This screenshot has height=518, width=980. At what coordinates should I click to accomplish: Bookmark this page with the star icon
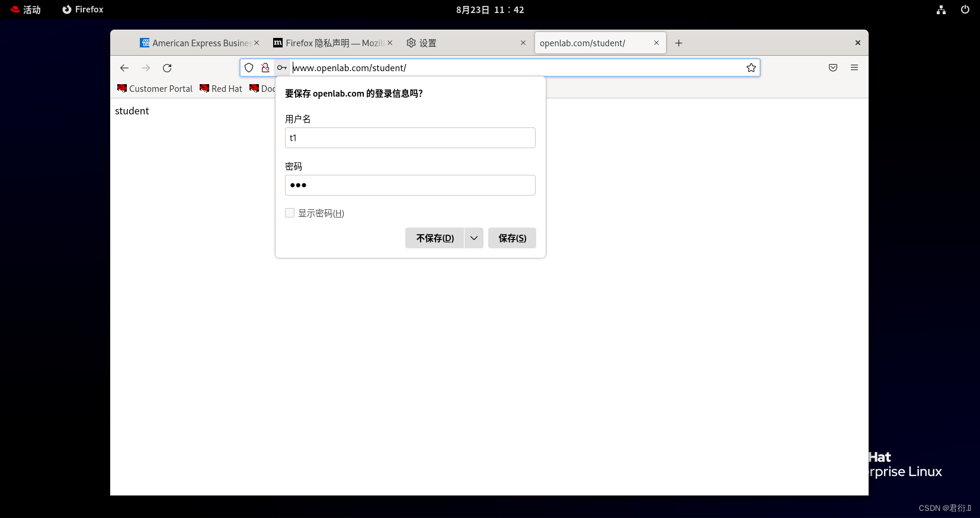click(x=751, y=68)
